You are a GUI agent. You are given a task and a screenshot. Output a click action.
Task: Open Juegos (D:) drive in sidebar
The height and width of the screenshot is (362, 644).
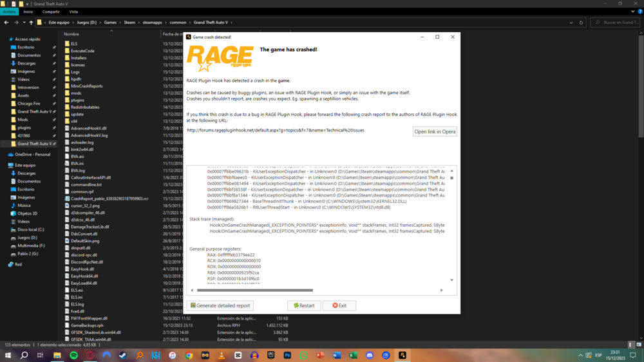pyautogui.click(x=27, y=238)
